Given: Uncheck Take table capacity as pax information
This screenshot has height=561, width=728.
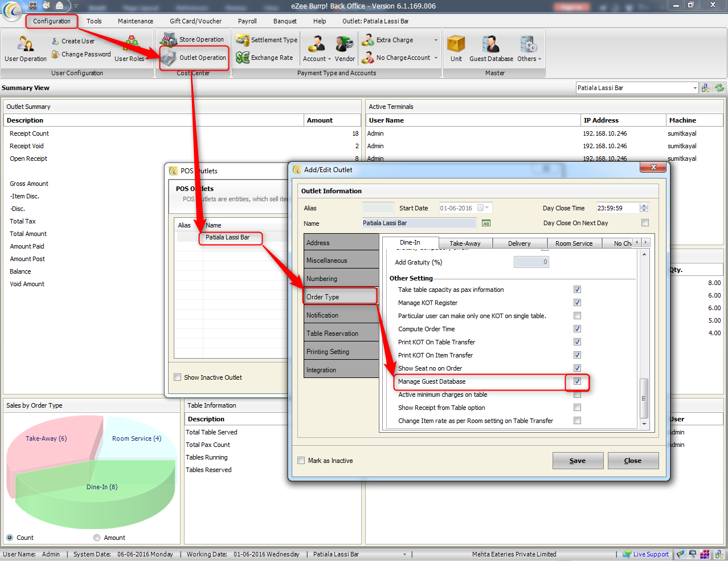Looking at the screenshot, I should [x=577, y=290].
